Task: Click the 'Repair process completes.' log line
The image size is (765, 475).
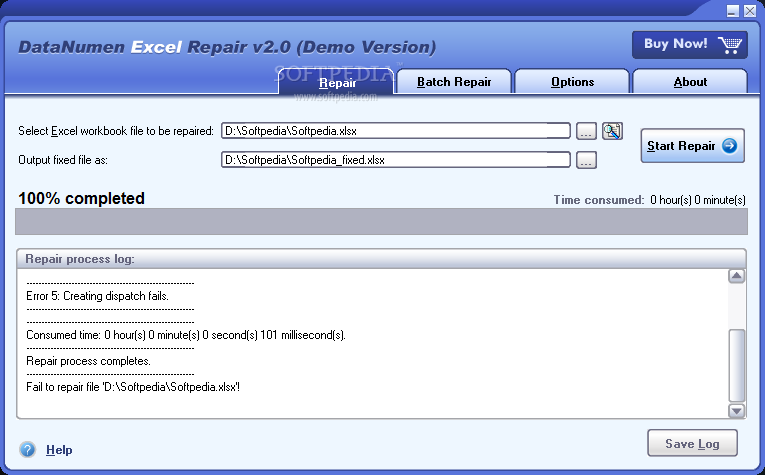Action: coord(88,361)
